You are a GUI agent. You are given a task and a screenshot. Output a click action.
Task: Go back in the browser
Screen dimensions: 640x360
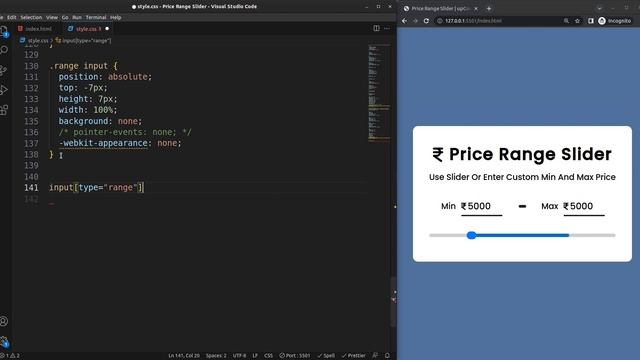pyautogui.click(x=404, y=21)
